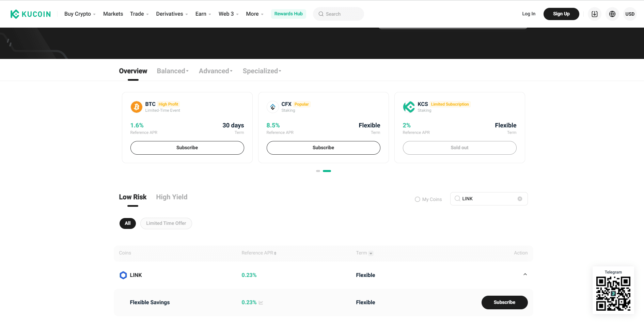
Task: Click the magnifier icon in coin search
Action: click(x=457, y=199)
